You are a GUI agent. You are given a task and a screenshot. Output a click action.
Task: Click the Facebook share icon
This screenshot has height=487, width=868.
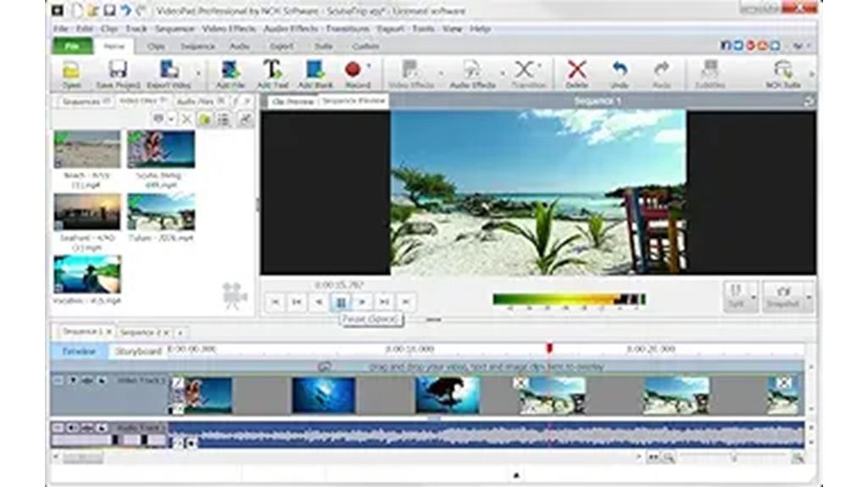click(x=726, y=46)
